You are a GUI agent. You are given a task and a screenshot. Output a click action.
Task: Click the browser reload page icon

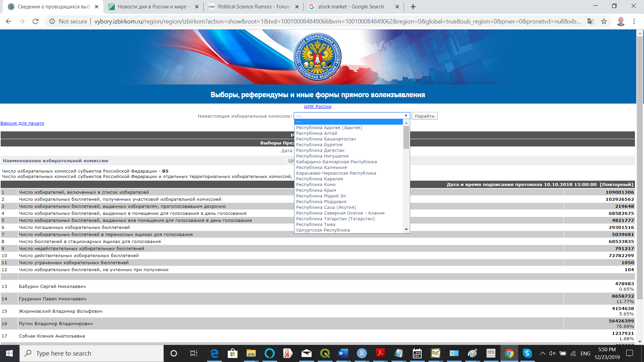tap(36, 21)
